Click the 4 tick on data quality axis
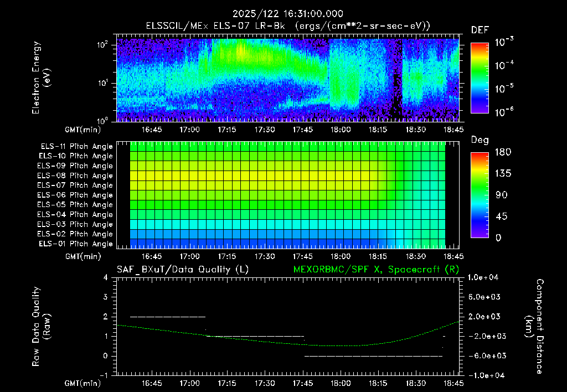Viewport: 567px width, 392px height. 106,277
